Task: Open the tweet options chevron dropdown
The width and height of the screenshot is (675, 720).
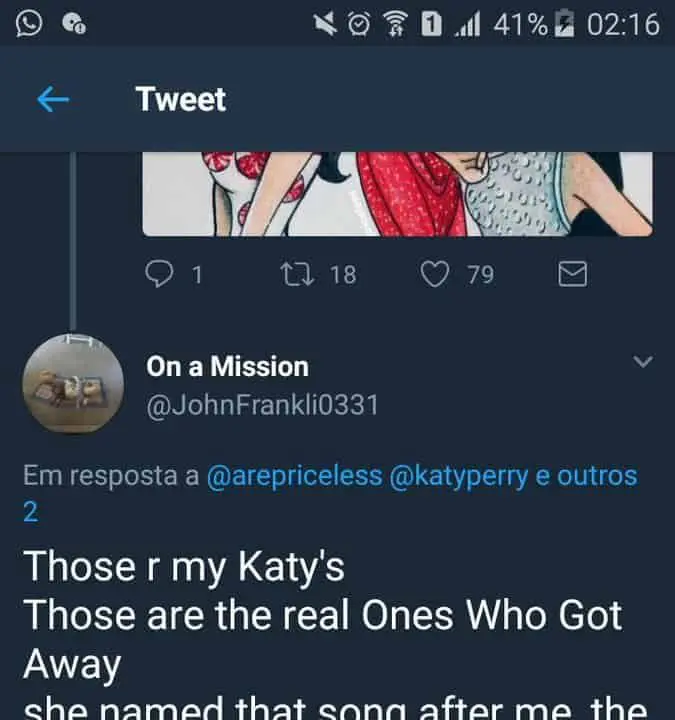Action: pyautogui.click(x=643, y=361)
